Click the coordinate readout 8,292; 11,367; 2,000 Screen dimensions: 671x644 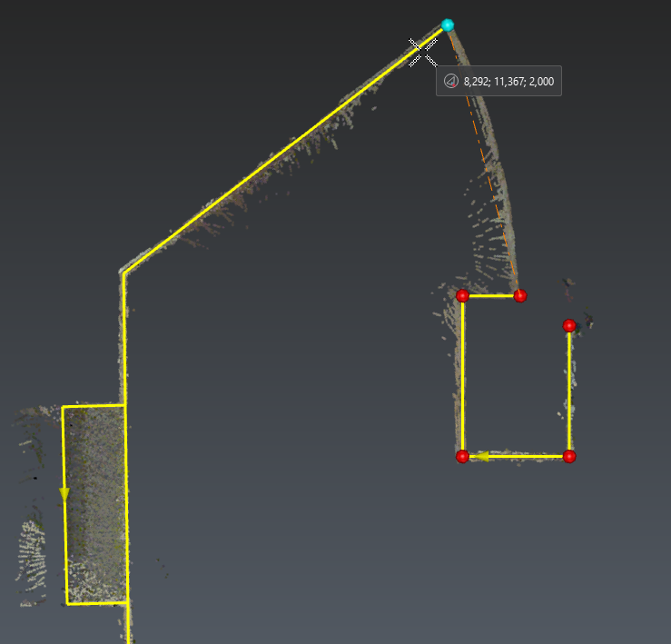(508, 82)
